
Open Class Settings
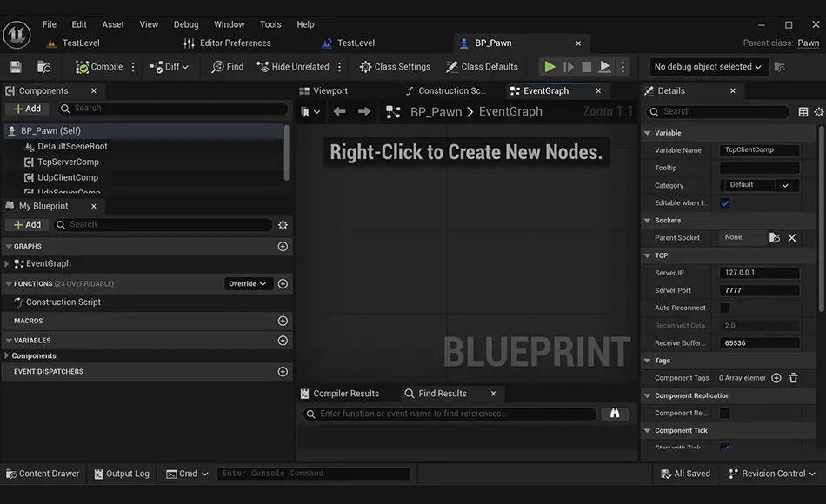(395, 67)
